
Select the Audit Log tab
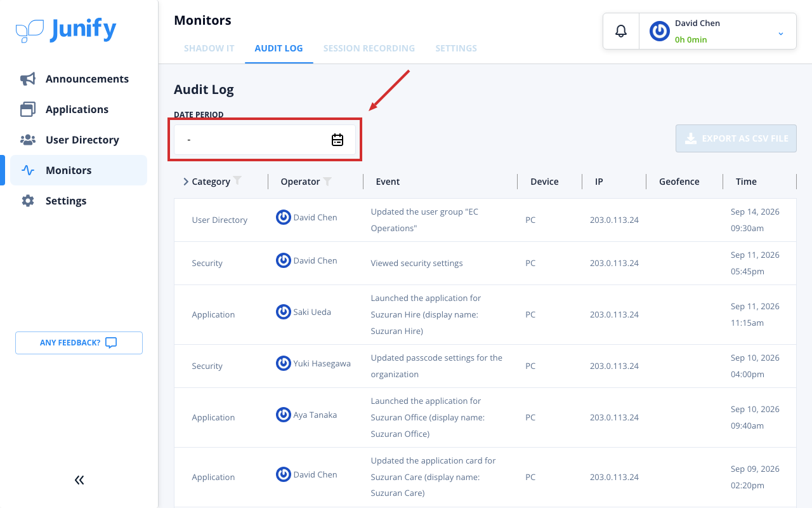tap(279, 48)
